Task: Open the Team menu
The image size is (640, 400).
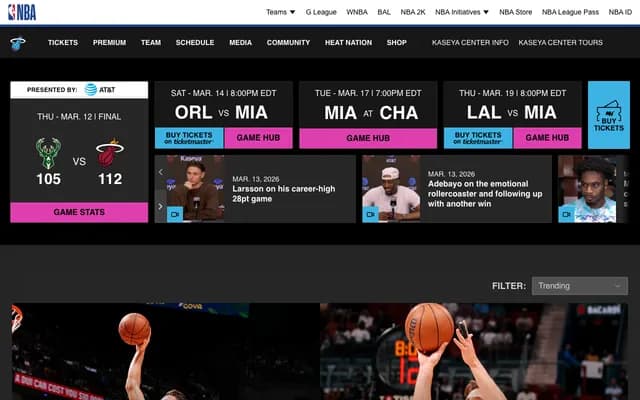Action: coord(151,42)
